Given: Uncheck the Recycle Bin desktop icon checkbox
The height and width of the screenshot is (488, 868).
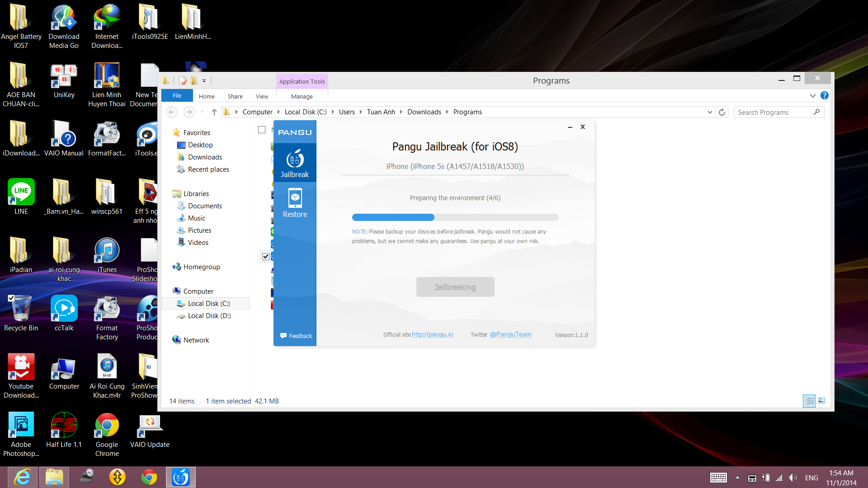Looking at the screenshot, I should pos(11,298).
